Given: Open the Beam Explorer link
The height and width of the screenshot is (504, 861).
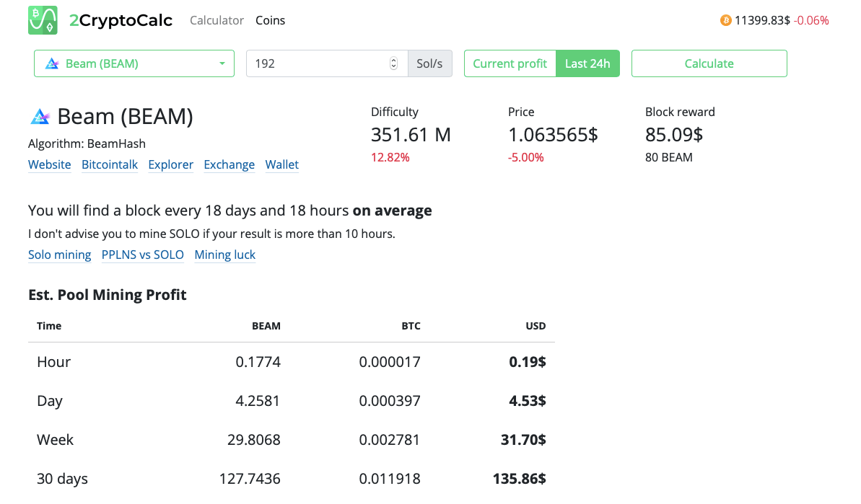Looking at the screenshot, I should click(170, 164).
